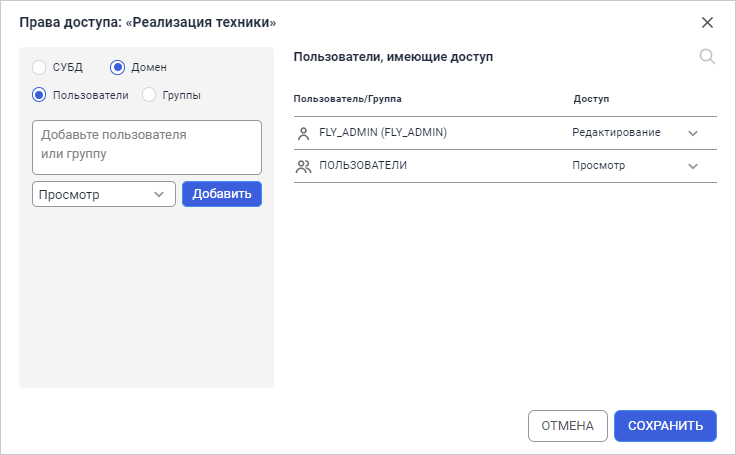The image size is (736, 455).
Task: Click the СОХРАНИТЬ button
Action: point(665,426)
